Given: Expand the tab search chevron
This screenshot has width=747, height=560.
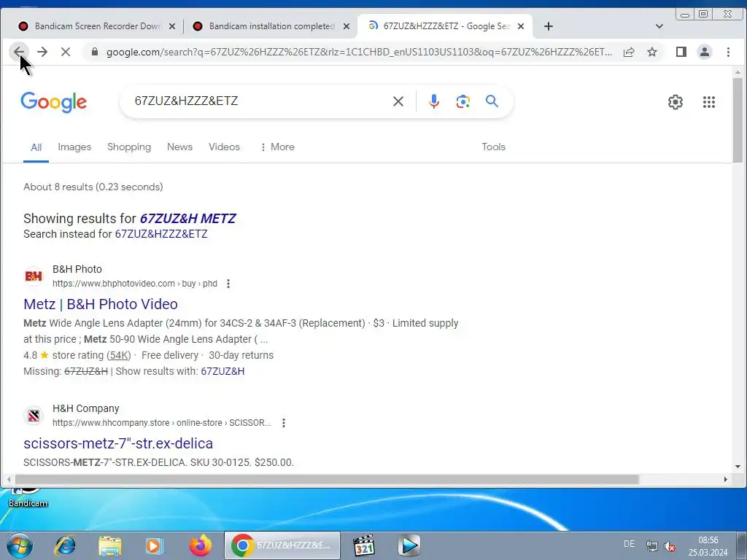Looking at the screenshot, I should click(659, 26).
